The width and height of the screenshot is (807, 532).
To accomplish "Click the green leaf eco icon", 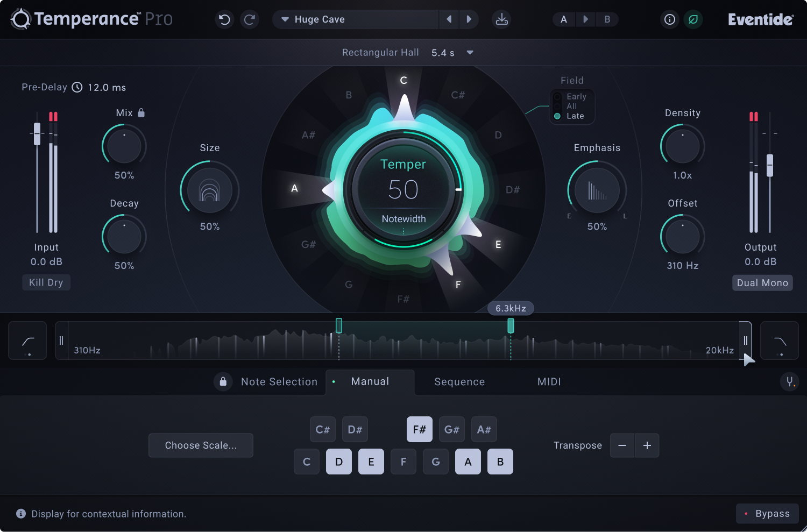I will pyautogui.click(x=693, y=20).
